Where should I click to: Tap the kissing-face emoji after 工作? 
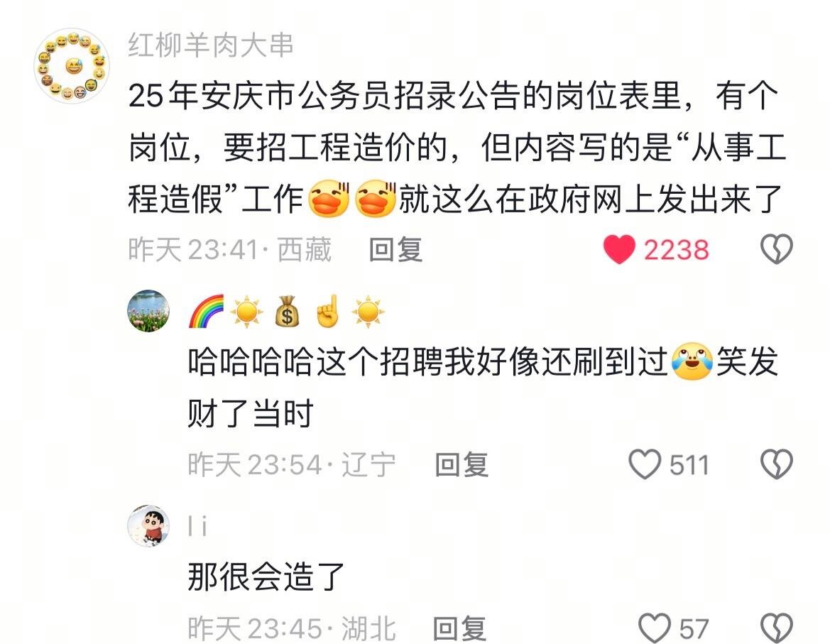pyautogui.click(x=329, y=199)
